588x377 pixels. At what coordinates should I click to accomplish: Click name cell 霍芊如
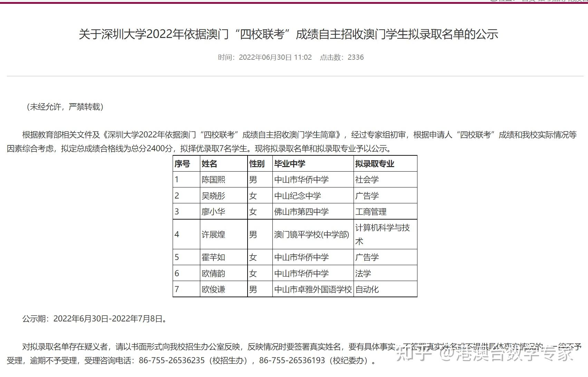[x=224, y=257]
